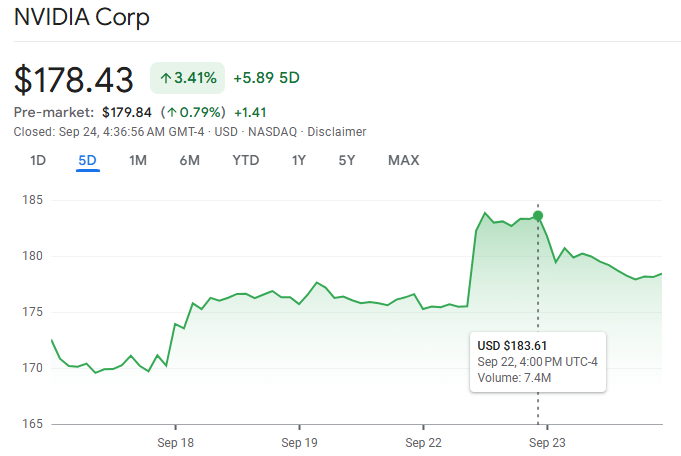The width and height of the screenshot is (681, 456).
Task: Select the YTD range tab
Action: point(245,160)
